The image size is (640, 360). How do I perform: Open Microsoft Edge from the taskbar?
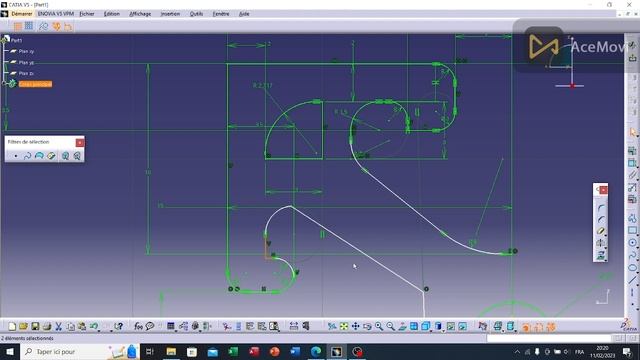pyautogui.click(x=316, y=351)
